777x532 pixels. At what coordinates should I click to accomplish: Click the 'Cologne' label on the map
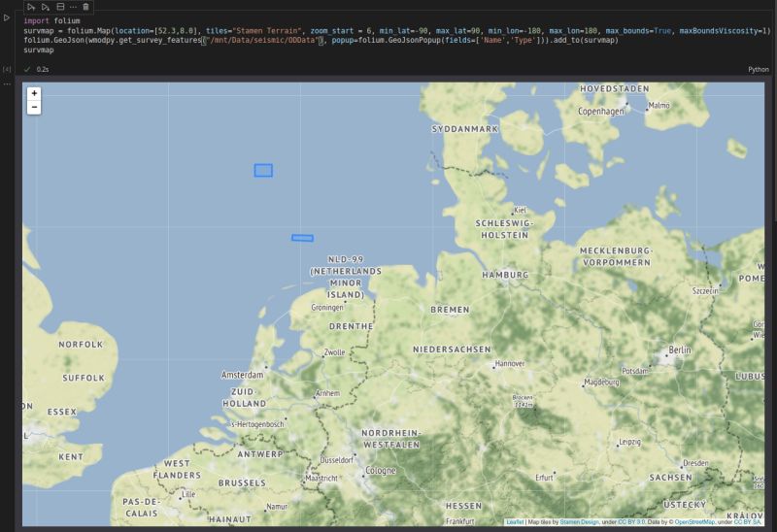[381, 471]
